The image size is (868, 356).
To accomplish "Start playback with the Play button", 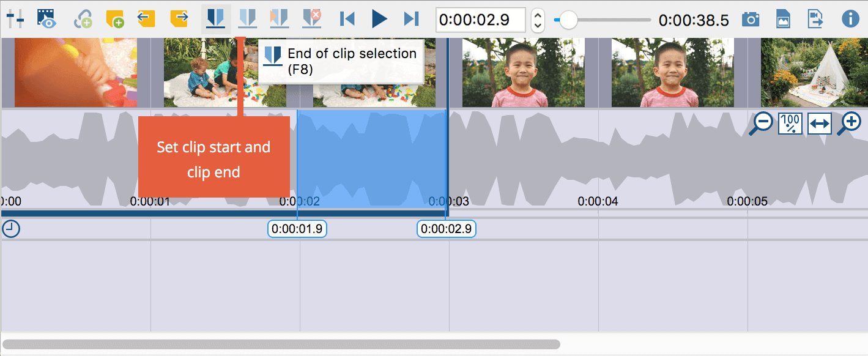I will point(379,19).
